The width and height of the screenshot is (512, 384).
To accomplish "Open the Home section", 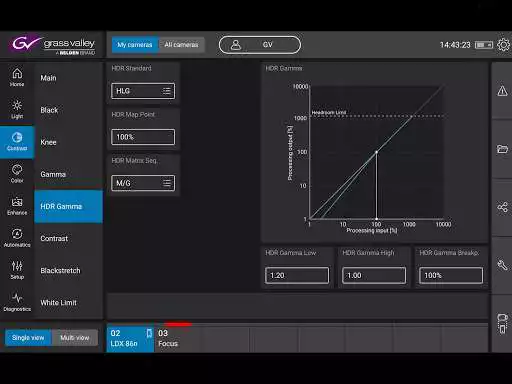I will (17, 77).
